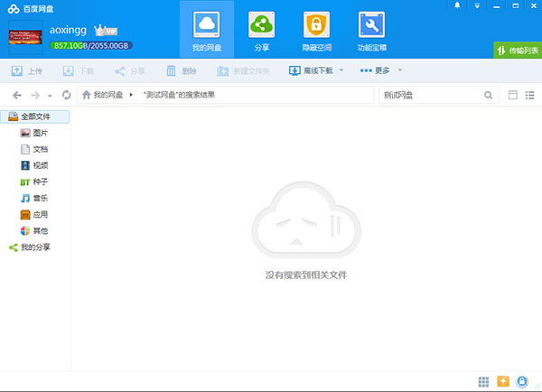The height and width of the screenshot is (392, 542).
Task: Click the 传输列表 button
Action: click(x=518, y=51)
